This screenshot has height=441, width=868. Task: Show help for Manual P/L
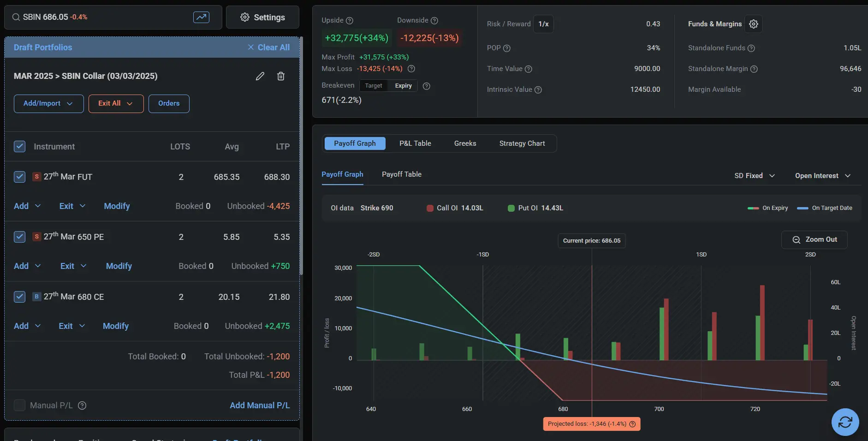click(x=82, y=405)
